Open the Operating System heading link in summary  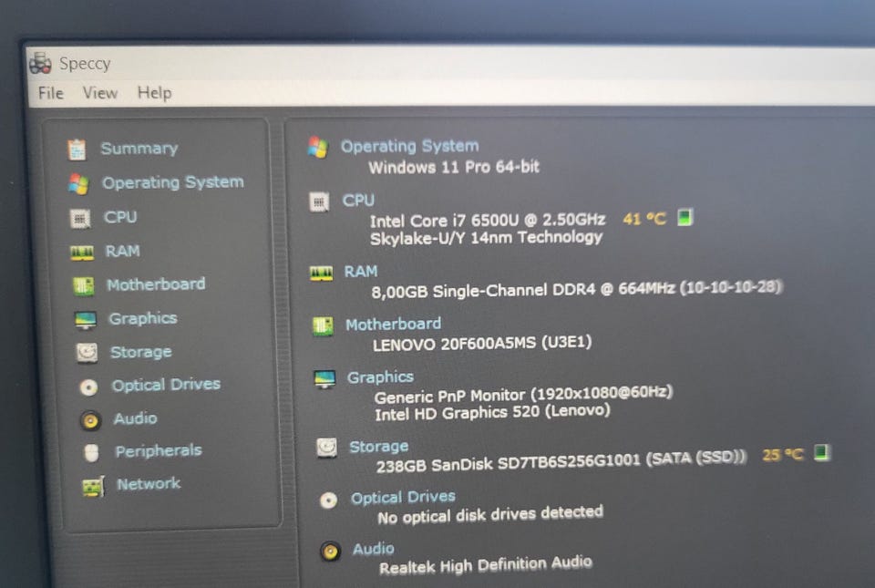tap(410, 146)
